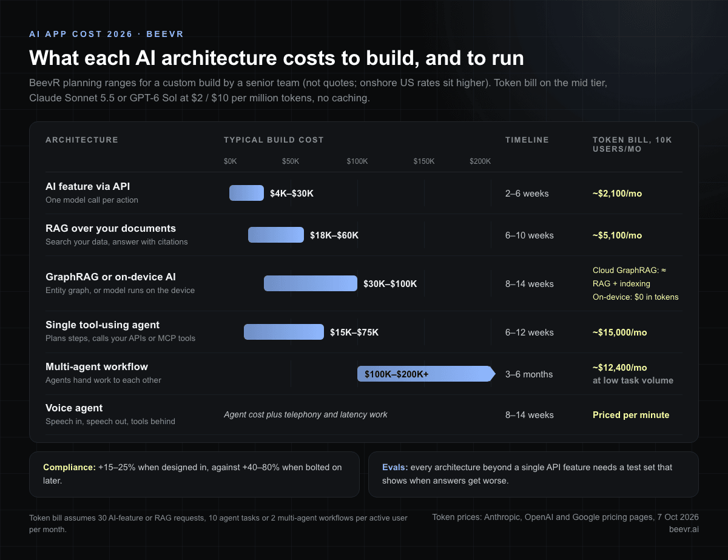Click 'On-device: $0 in tokens' note
The image size is (728, 560).
click(x=635, y=297)
